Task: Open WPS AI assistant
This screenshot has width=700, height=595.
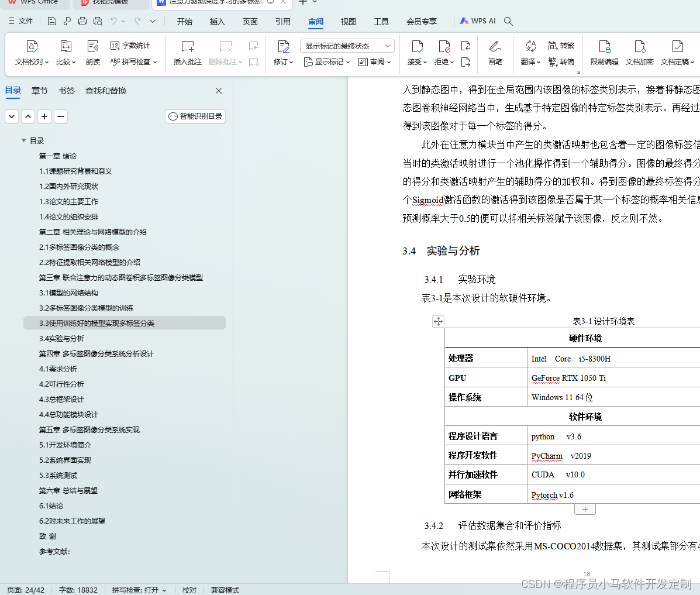Action: [x=478, y=20]
